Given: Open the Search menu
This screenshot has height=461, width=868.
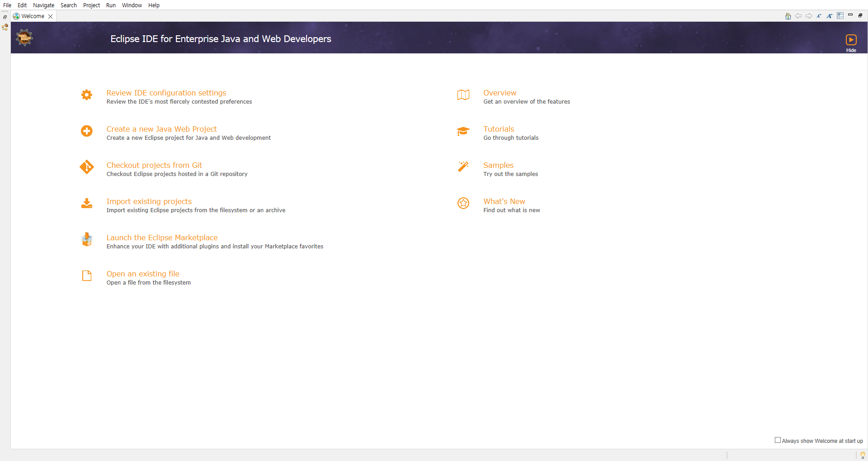Looking at the screenshot, I should click(69, 5).
